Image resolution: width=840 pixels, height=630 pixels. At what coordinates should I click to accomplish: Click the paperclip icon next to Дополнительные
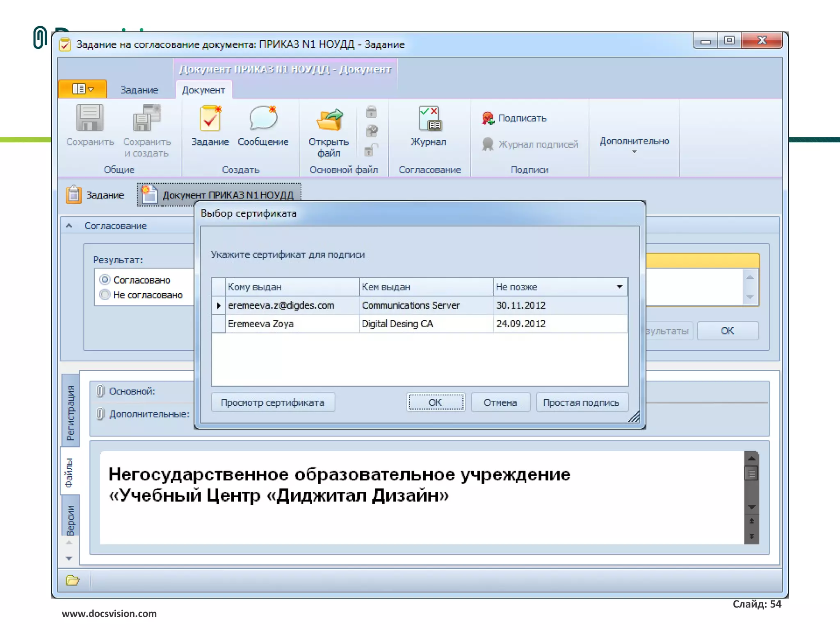[100, 413]
